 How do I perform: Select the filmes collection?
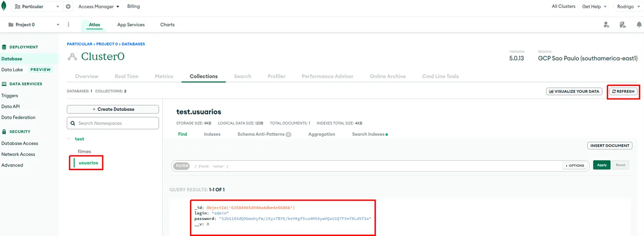coord(84,151)
